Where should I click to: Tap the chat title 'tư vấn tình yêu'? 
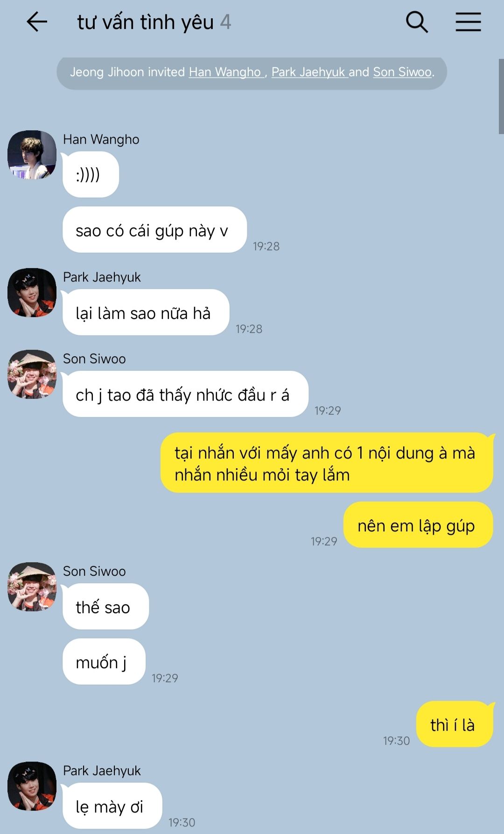click(145, 22)
